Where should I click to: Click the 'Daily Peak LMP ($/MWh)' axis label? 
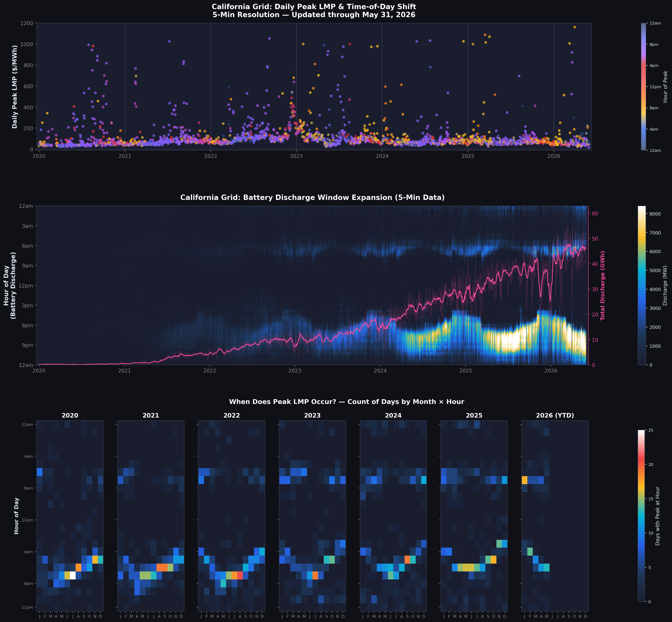click(15, 87)
